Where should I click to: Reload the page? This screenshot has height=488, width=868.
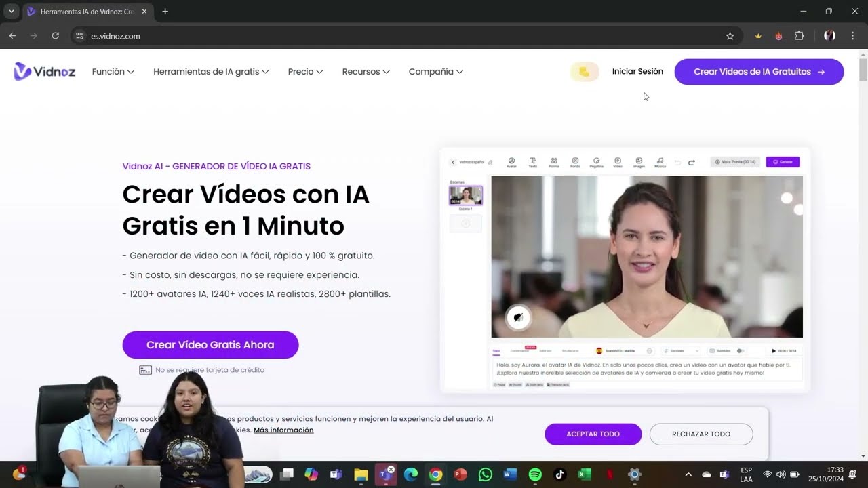56,36
